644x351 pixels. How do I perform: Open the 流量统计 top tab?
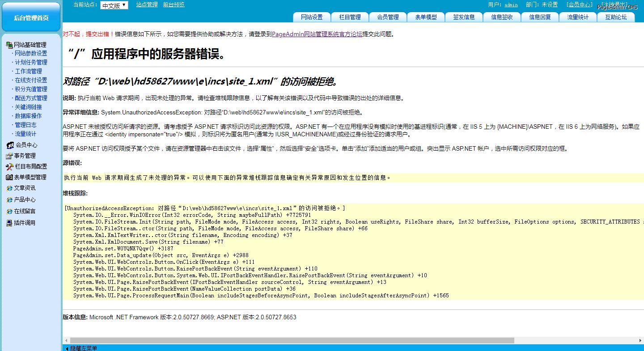tap(578, 17)
